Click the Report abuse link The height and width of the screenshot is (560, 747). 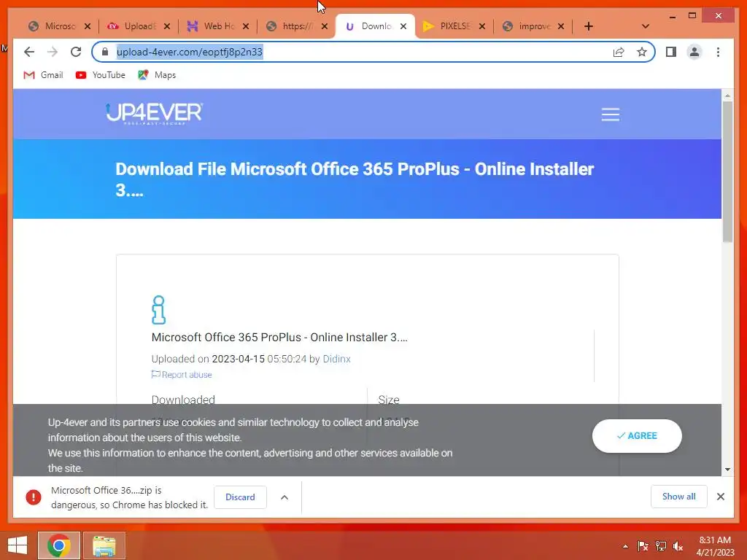182,375
